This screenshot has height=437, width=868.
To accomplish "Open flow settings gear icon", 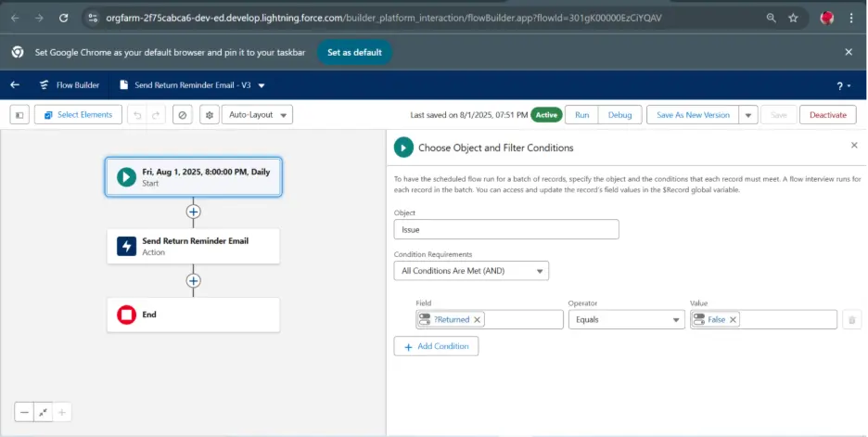I will point(209,115).
